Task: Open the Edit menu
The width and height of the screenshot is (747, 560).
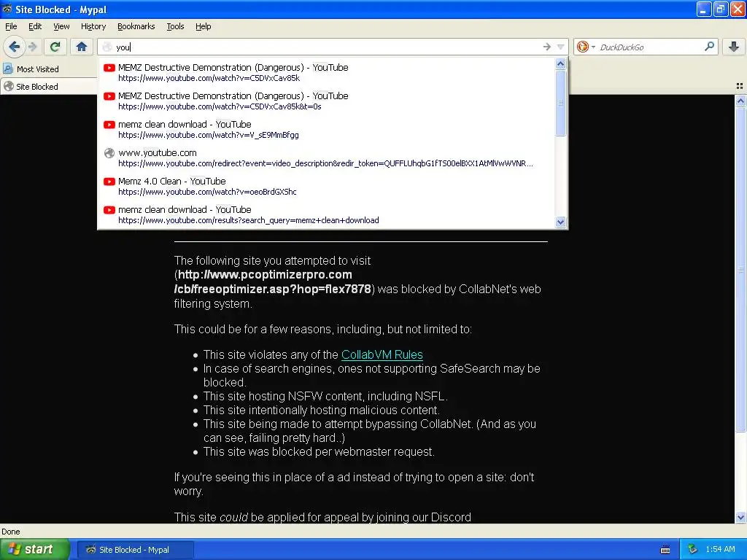Action: pyautogui.click(x=35, y=26)
